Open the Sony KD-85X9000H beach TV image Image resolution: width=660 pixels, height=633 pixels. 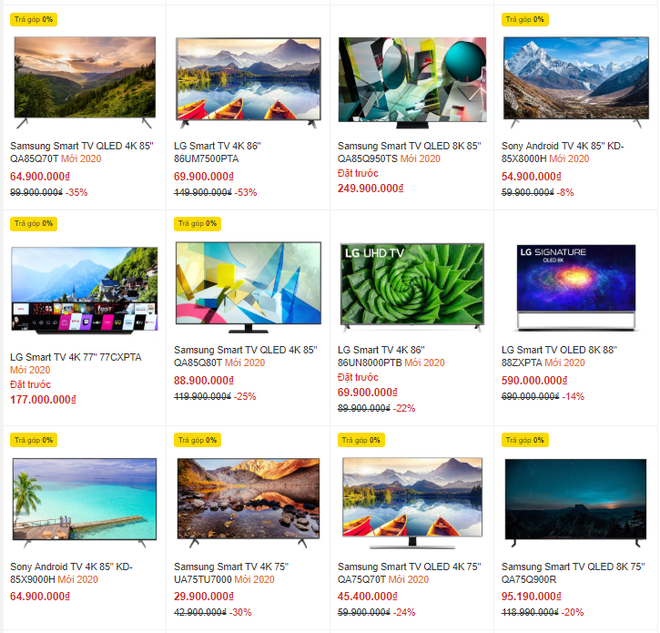85,502
